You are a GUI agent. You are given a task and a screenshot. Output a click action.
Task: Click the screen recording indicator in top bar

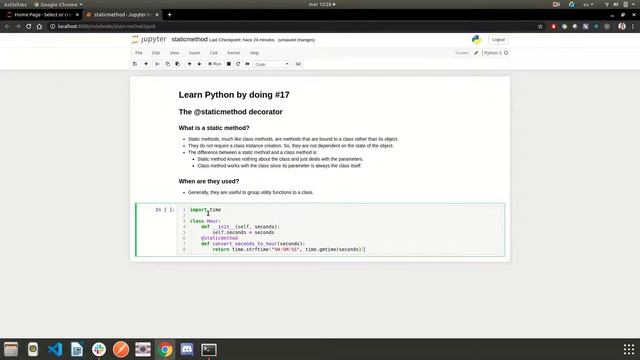(556, 4)
